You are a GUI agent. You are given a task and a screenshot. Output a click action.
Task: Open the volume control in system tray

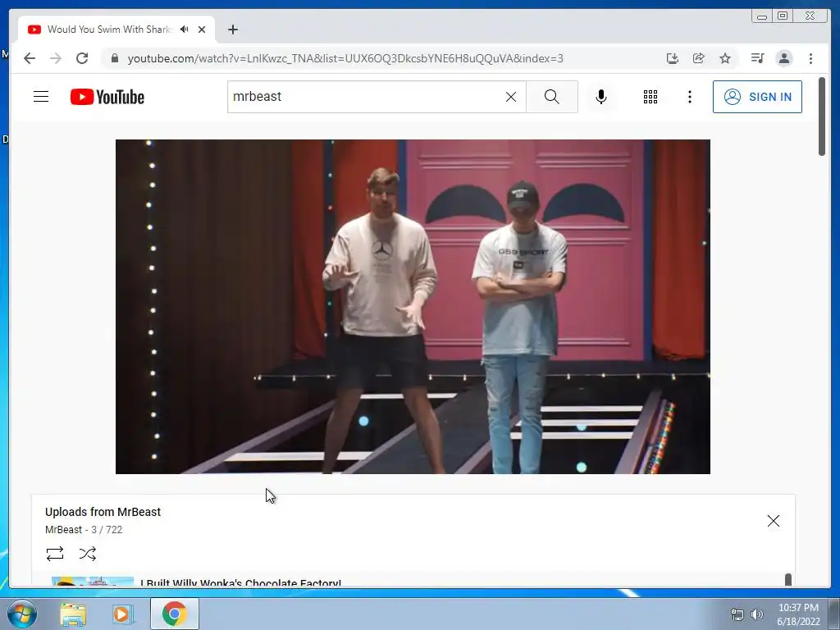pos(756,614)
